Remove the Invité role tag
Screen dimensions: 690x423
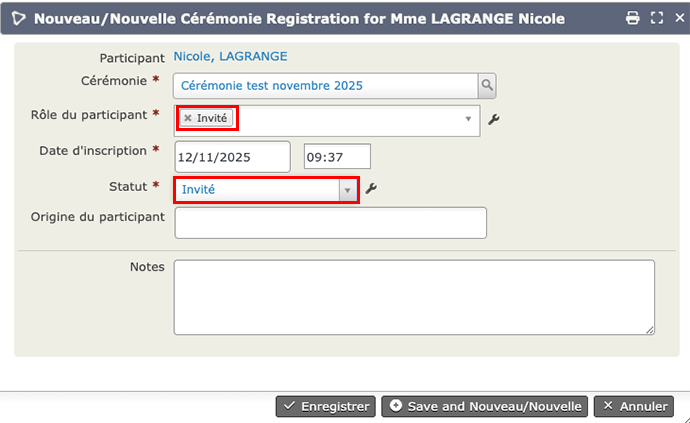(x=187, y=118)
